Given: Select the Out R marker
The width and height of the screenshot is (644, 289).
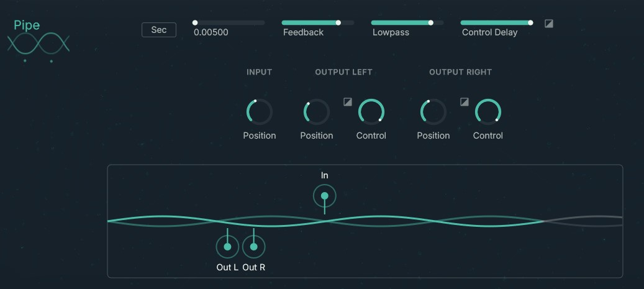Looking at the screenshot, I should 253,247.
